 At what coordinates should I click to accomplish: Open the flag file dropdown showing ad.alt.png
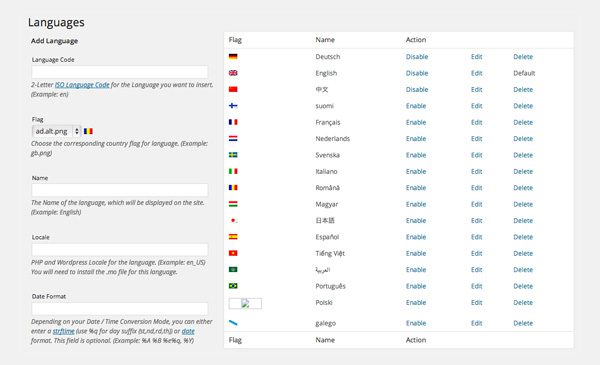pyautogui.click(x=56, y=131)
